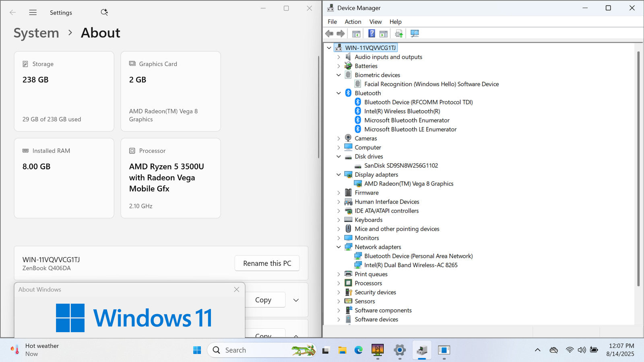Open Microsoft Edge from the taskbar
Screen dimensions: 644x362
coord(358,350)
